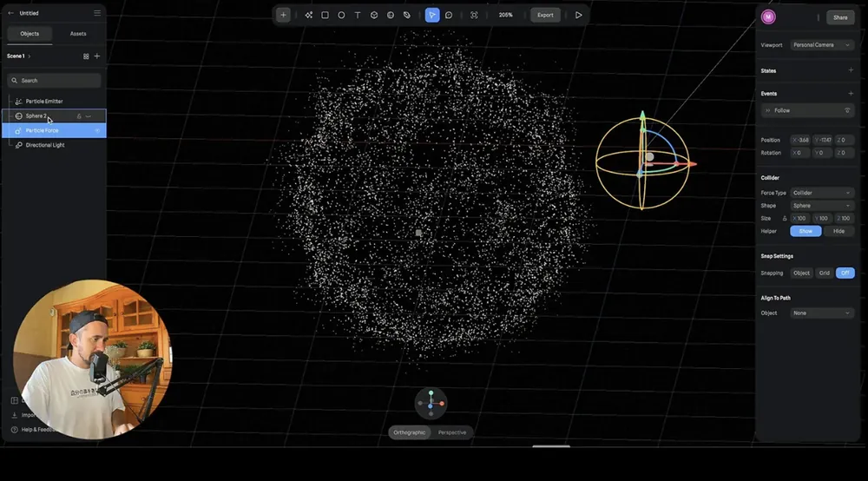
Task: Click the frame focus icon in toolbar
Action: pos(474,15)
